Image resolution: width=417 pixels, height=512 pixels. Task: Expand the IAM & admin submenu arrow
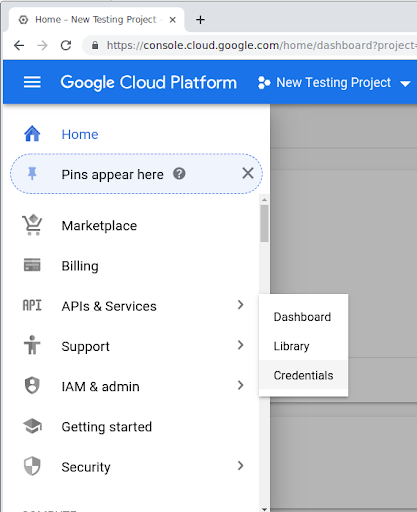pyautogui.click(x=241, y=385)
